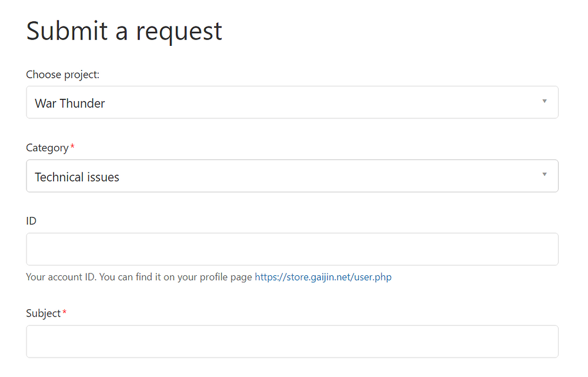Expand the Category dropdown arrow

pos(544,175)
